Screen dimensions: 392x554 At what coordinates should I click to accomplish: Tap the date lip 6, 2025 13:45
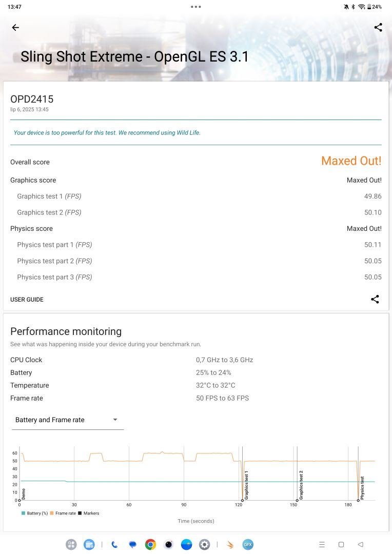click(29, 110)
